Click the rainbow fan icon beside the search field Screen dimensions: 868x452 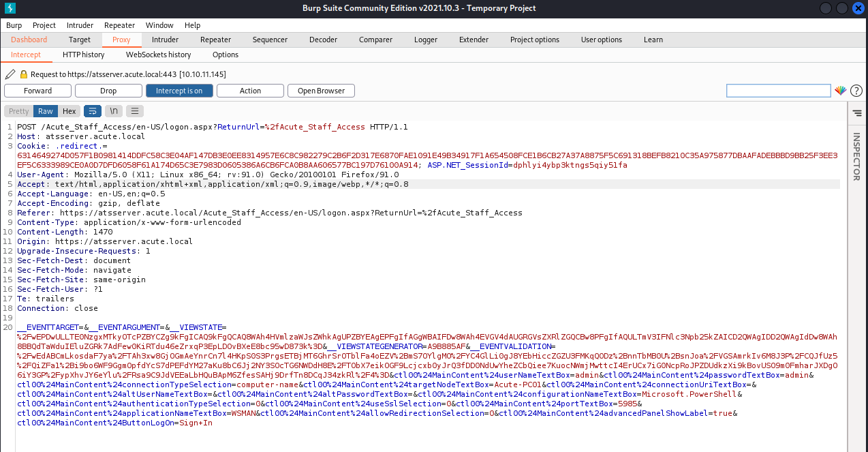point(840,89)
